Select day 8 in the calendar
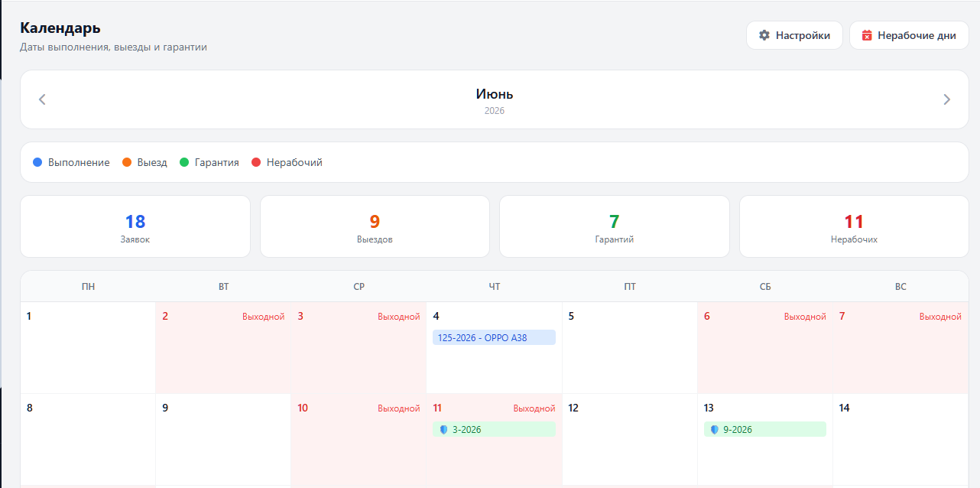The height and width of the screenshot is (488, 980). click(88, 440)
